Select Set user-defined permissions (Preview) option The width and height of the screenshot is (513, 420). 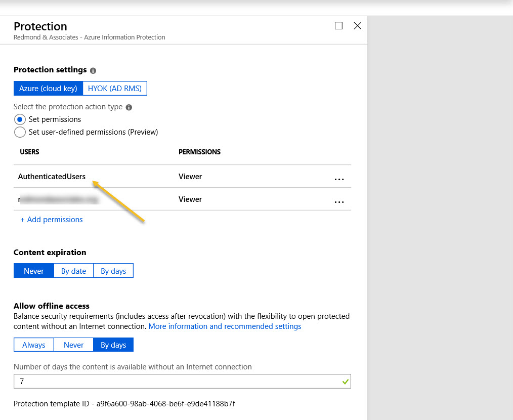(x=20, y=132)
